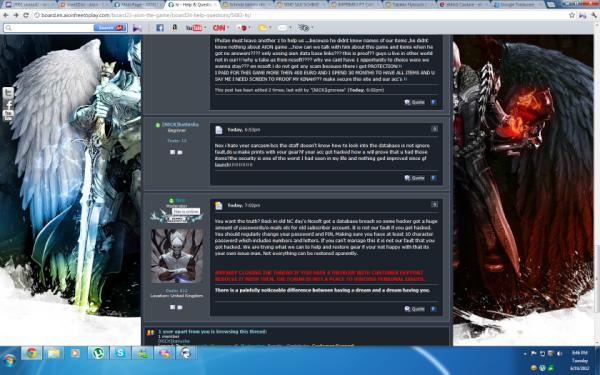The width and height of the screenshot is (600, 375).
Task: Click the yellow weather icon in the toolbar
Action: pyautogui.click(x=262, y=28)
